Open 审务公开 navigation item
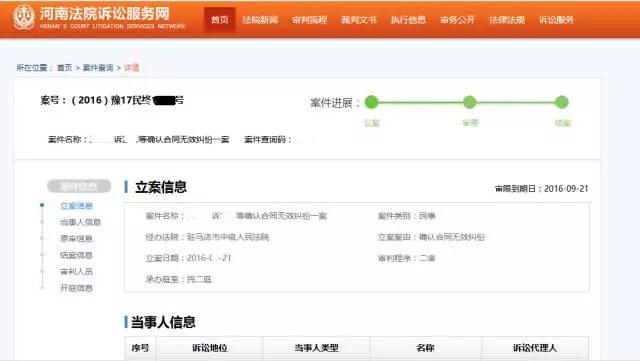 point(458,20)
